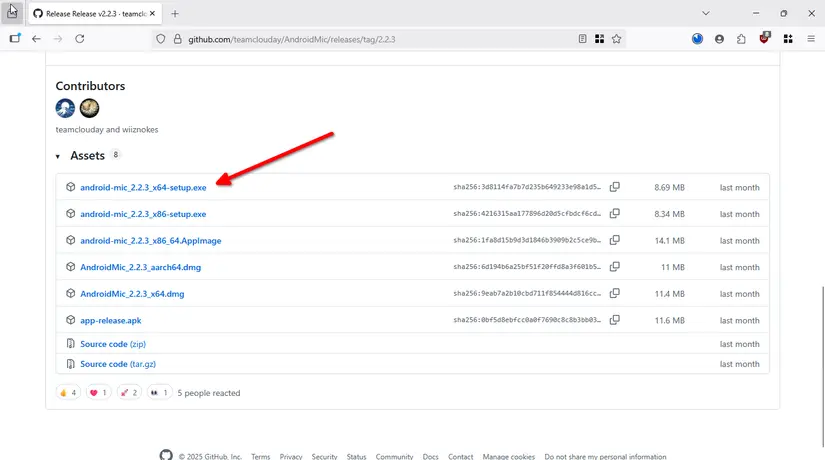The width and height of the screenshot is (825, 460).
Task: Download android-mic_2.2.3_x86-setup.exe
Action: (x=143, y=214)
